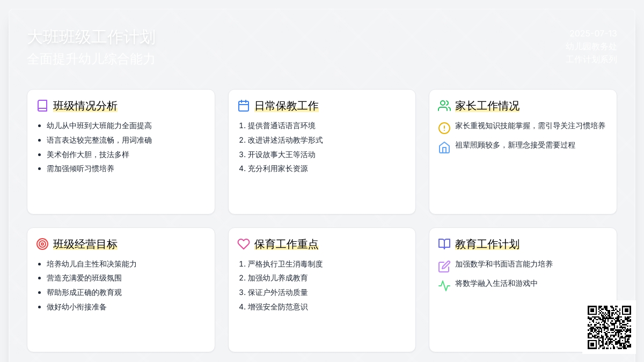The width and height of the screenshot is (644, 362).
Task: Click the text 幼儿园教务处
Action: pyautogui.click(x=591, y=46)
